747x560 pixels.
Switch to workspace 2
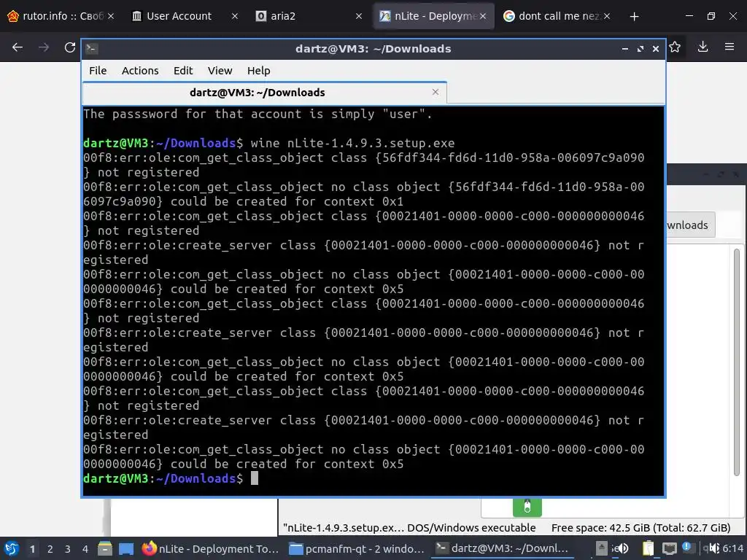pos(50,549)
